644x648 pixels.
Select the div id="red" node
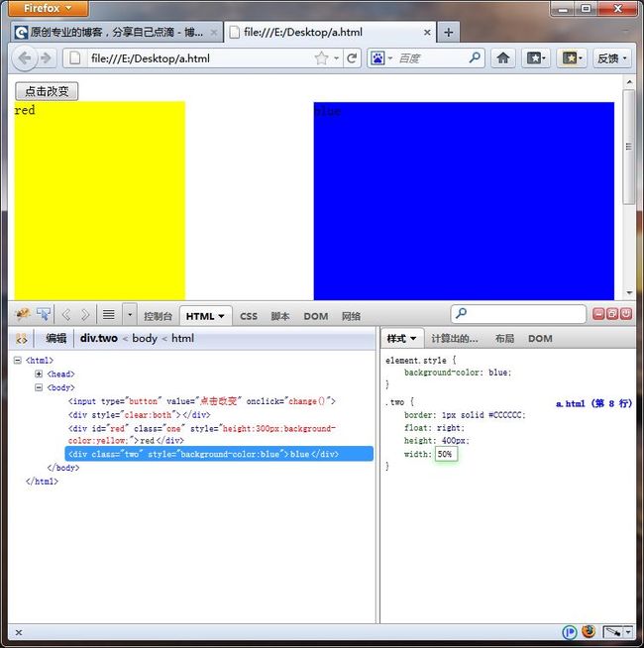[x=202, y=434]
